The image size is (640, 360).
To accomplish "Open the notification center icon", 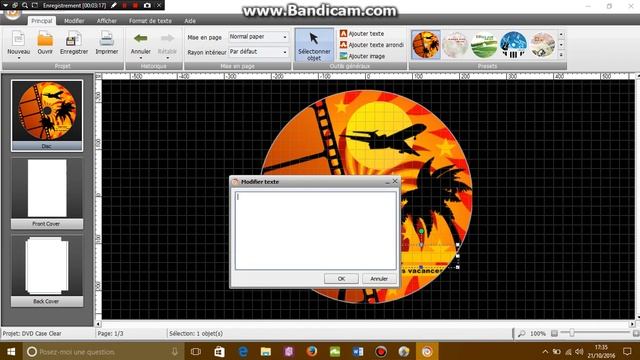I will click(627, 351).
